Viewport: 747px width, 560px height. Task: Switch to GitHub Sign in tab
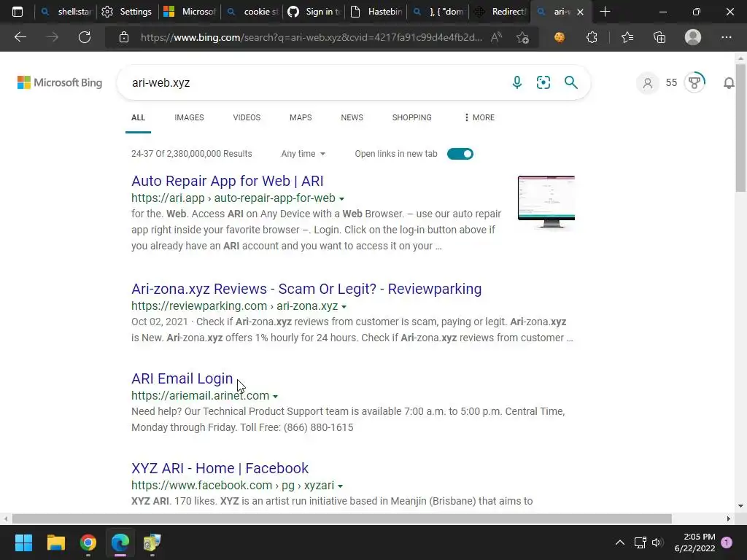click(314, 12)
